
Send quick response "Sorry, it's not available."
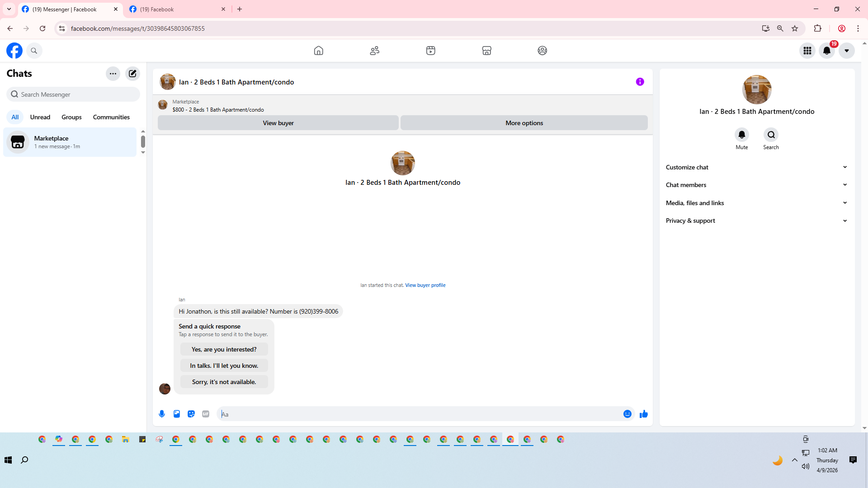pyautogui.click(x=224, y=382)
